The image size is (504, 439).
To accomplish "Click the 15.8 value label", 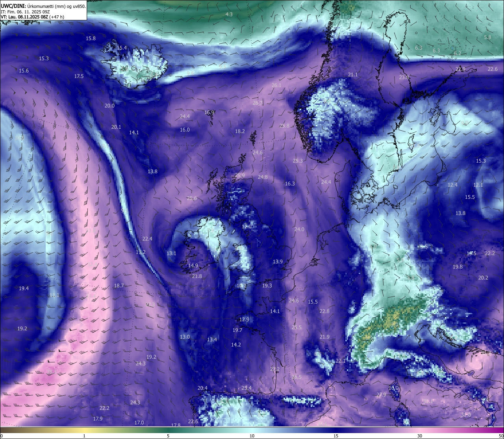I will (91, 38).
